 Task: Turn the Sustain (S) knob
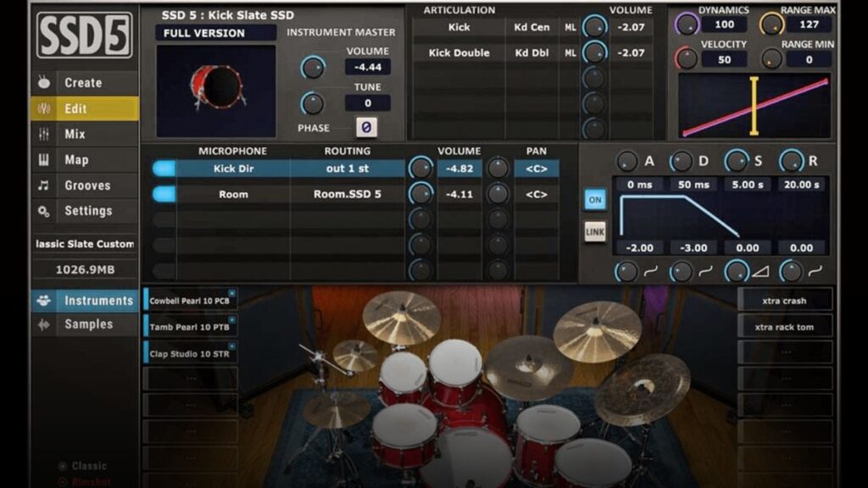(737, 162)
